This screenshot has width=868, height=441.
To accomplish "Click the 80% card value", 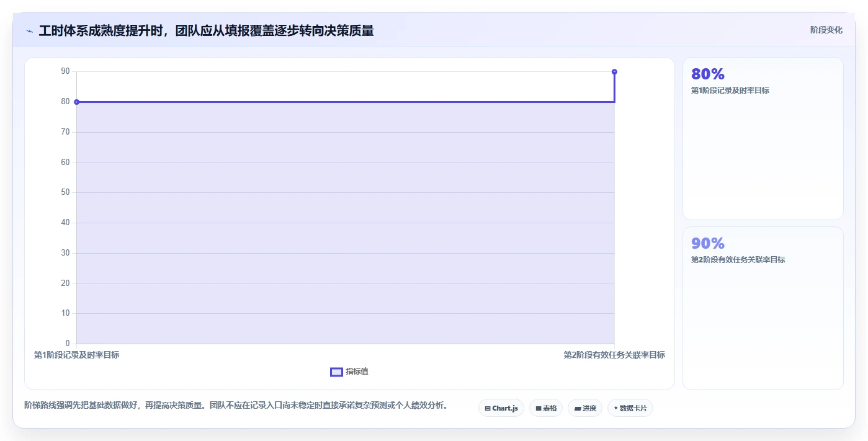I will coord(708,74).
